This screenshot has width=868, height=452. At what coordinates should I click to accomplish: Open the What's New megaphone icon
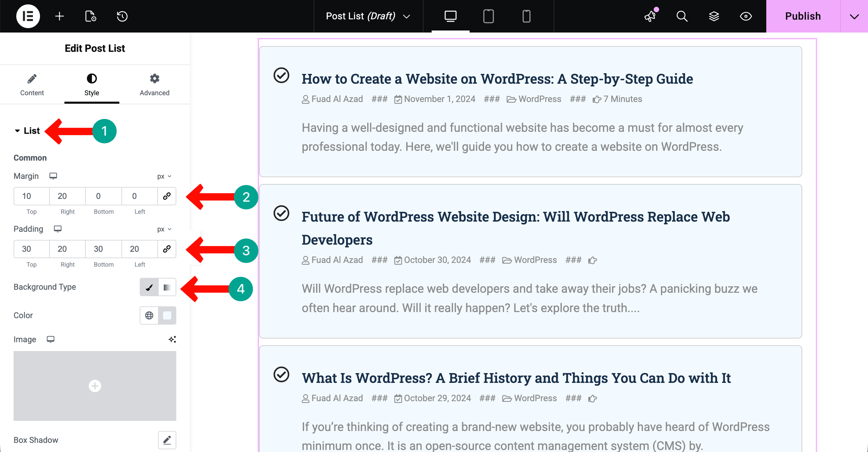tap(650, 16)
